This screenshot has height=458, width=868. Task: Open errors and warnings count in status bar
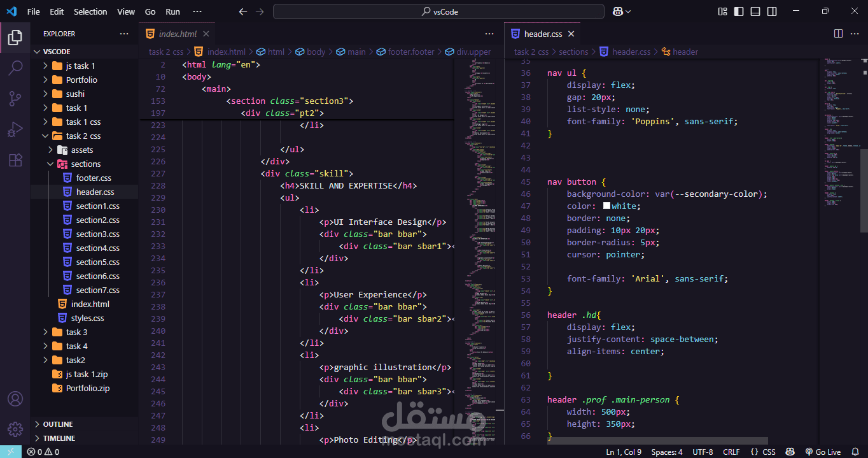coord(43,452)
